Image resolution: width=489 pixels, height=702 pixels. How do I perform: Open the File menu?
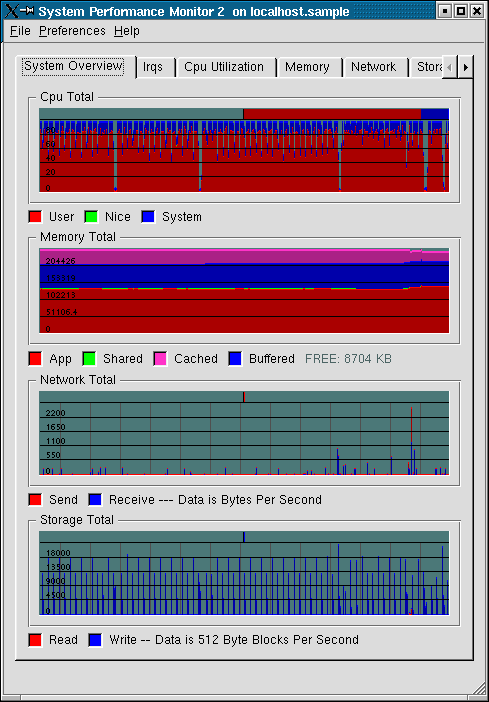click(x=21, y=31)
